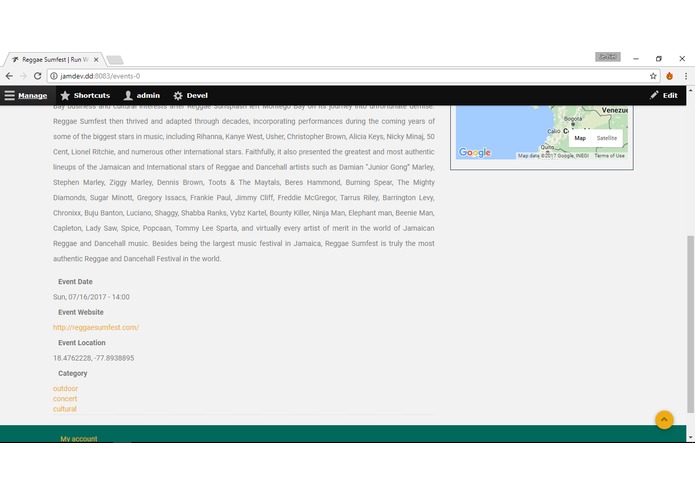Click Edit in the admin toolbar
This screenshot has height=494, width=695.
tap(664, 95)
